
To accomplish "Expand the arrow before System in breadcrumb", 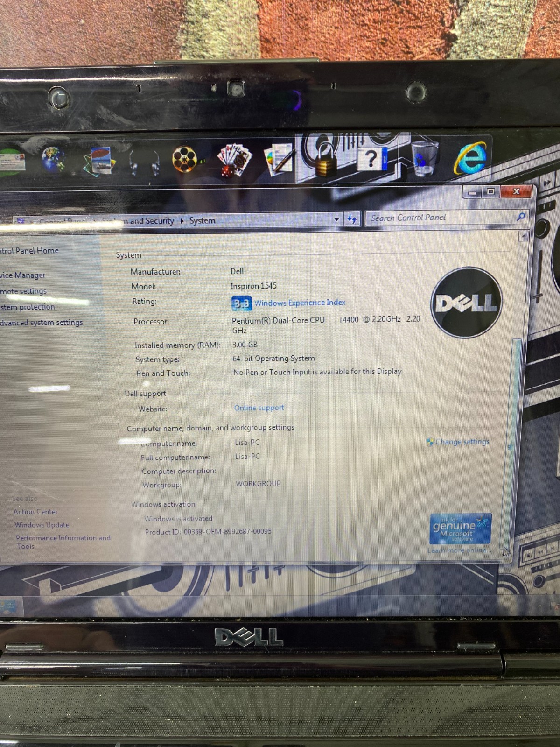I will [x=182, y=221].
